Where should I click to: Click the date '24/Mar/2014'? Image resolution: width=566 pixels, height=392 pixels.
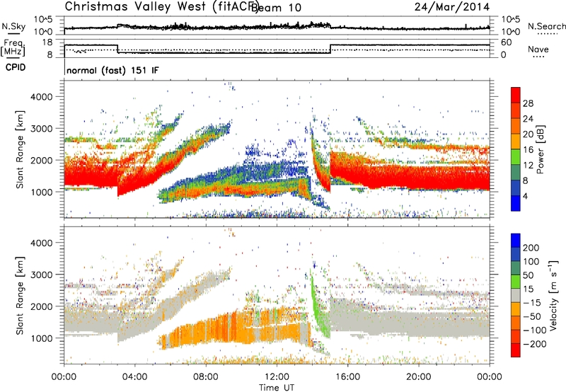452,7
